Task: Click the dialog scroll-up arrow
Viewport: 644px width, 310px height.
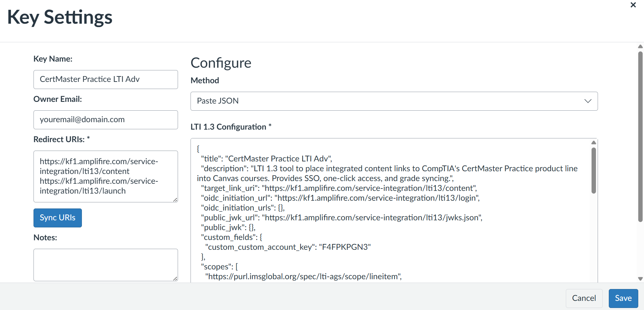Action: 640,46
